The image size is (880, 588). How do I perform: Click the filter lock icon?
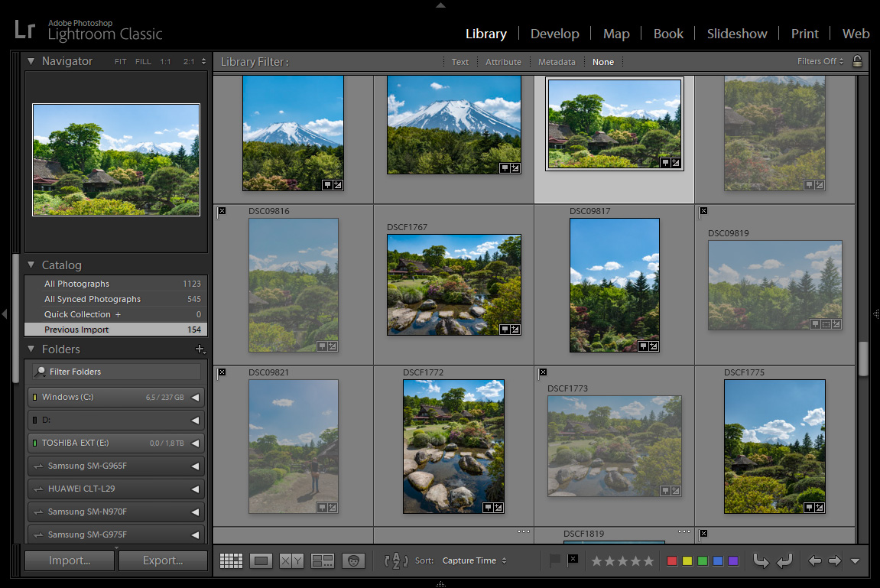[857, 61]
